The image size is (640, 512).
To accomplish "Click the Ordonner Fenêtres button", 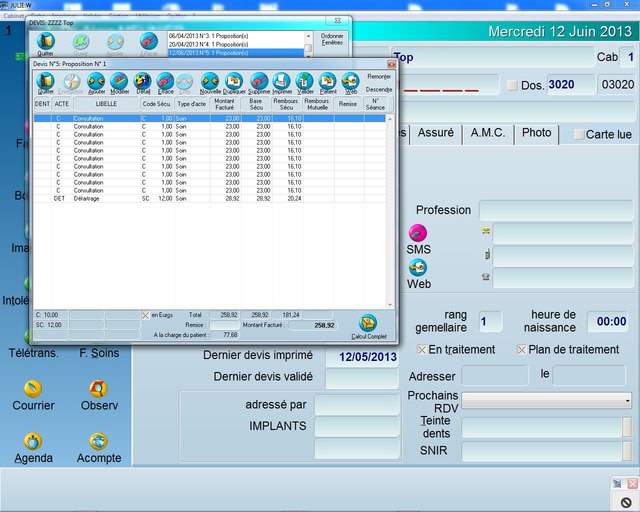I will 331,39.
